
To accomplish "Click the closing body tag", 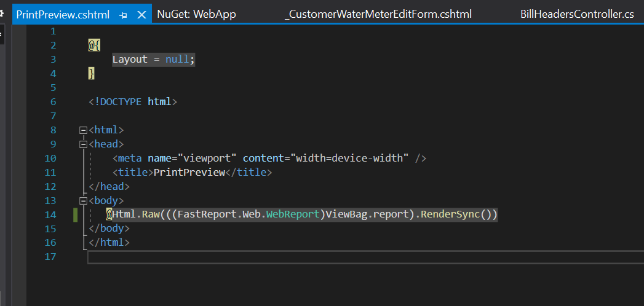I will click(x=109, y=229).
